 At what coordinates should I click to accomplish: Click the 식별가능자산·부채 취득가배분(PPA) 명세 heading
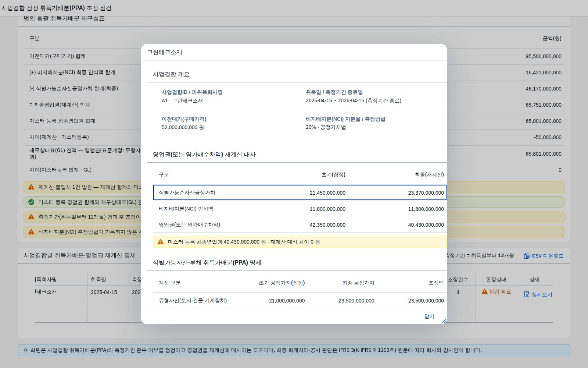(207, 263)
